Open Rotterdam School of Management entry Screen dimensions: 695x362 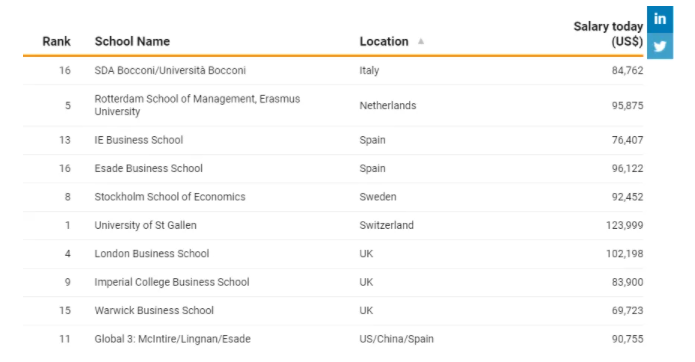[x=197, y=105]
